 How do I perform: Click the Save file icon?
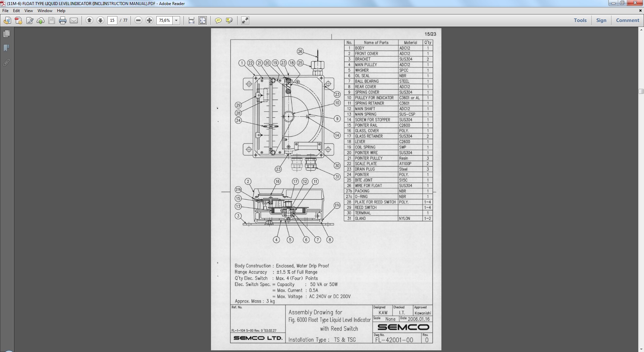[52, 20]
